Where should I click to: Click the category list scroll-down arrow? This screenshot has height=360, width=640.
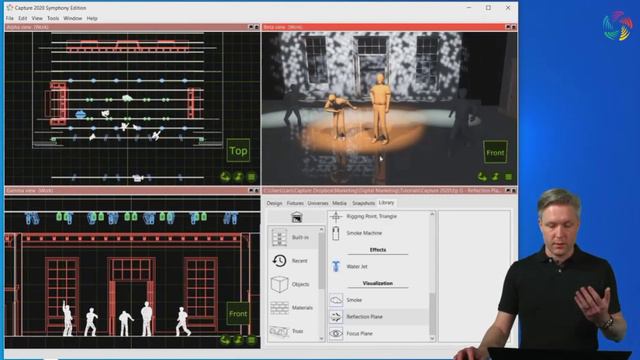point(322,338)
